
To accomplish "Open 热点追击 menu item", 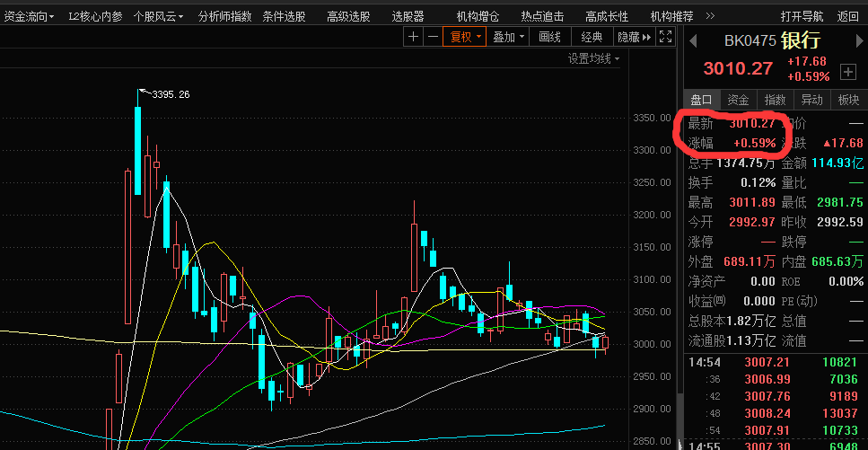I will tap(542, 17).
